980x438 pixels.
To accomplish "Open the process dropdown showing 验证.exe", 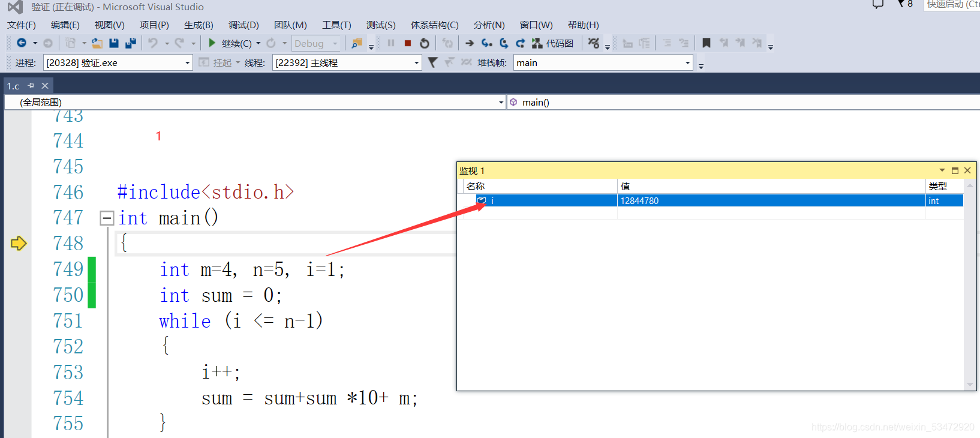I will [118, 62].
